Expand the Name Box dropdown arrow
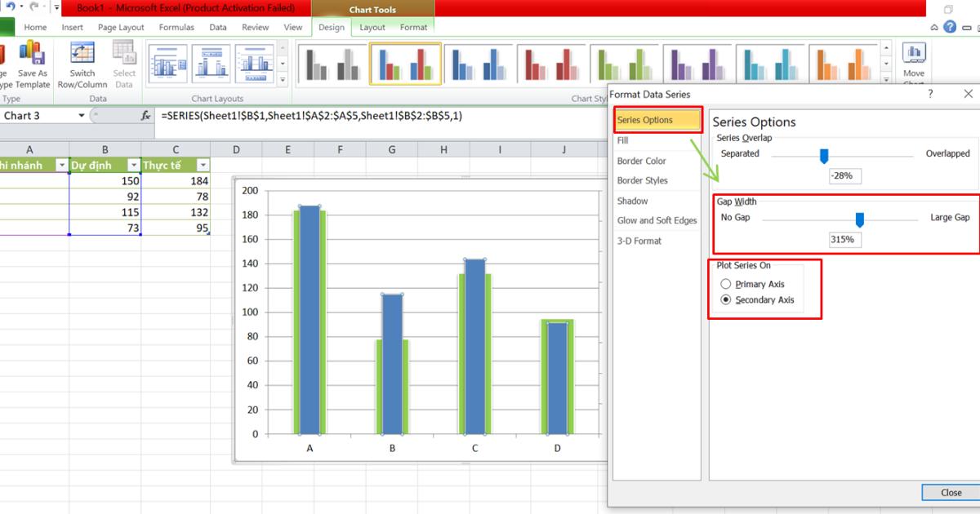The height and width of the screenshot is (514, 980). point(82,116)
